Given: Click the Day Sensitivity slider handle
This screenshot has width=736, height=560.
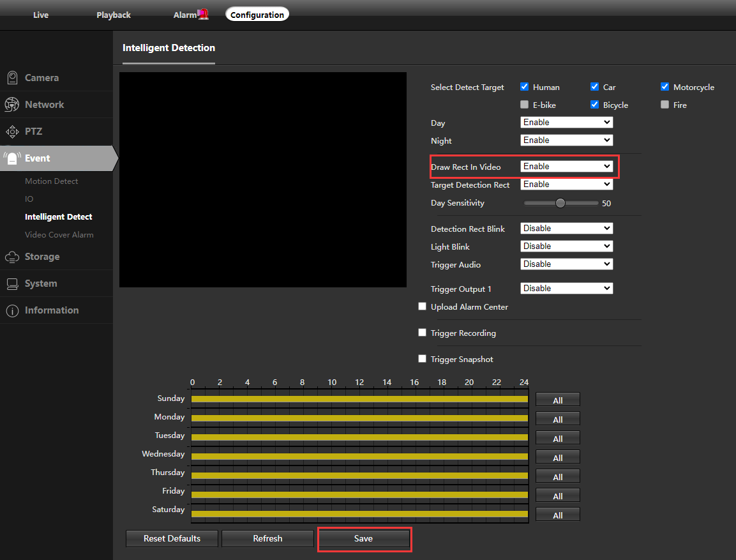Looking at the screenshot, I should tap(560, 203).
